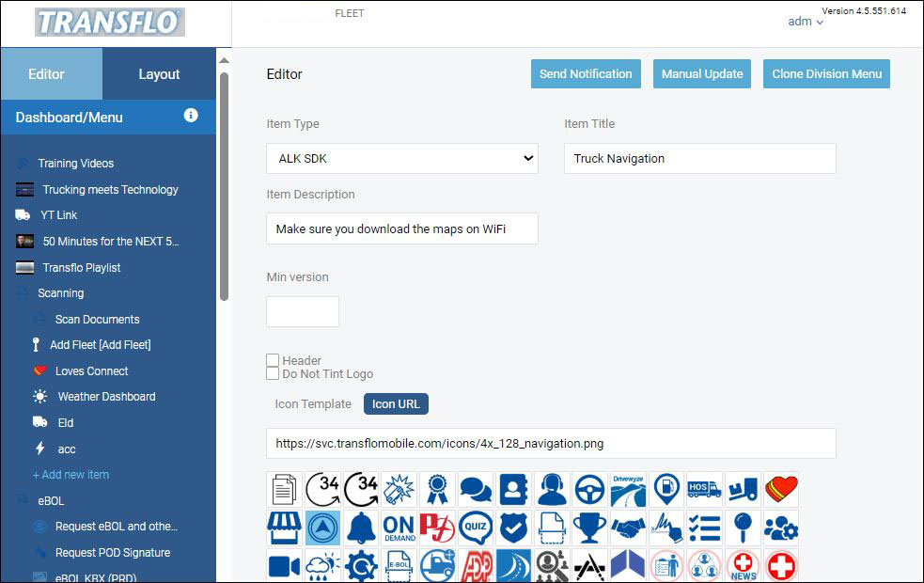This screenshot has height=583, width=924.
Task: Choose the contact book icon
Action: click(513, 489)
